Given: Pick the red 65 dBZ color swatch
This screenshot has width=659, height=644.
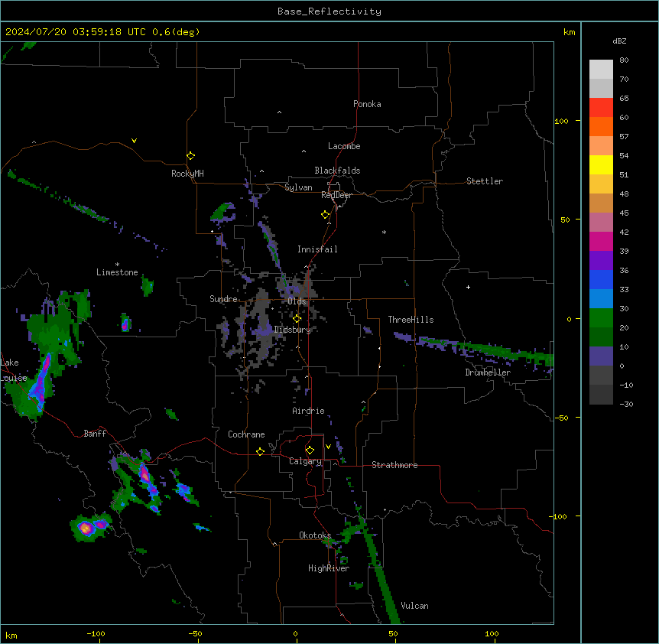Looking at the screenshot, I should [601, 108].
